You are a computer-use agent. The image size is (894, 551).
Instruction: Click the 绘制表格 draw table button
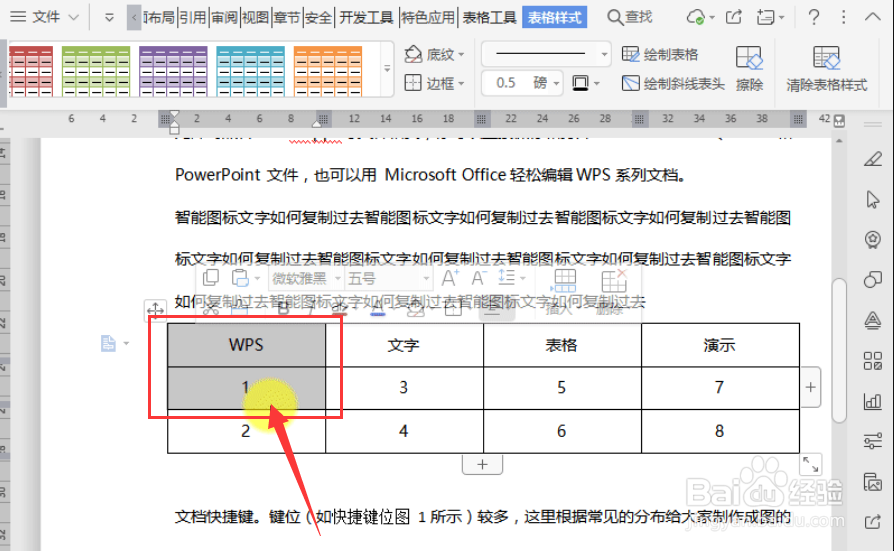pos(660,55)
